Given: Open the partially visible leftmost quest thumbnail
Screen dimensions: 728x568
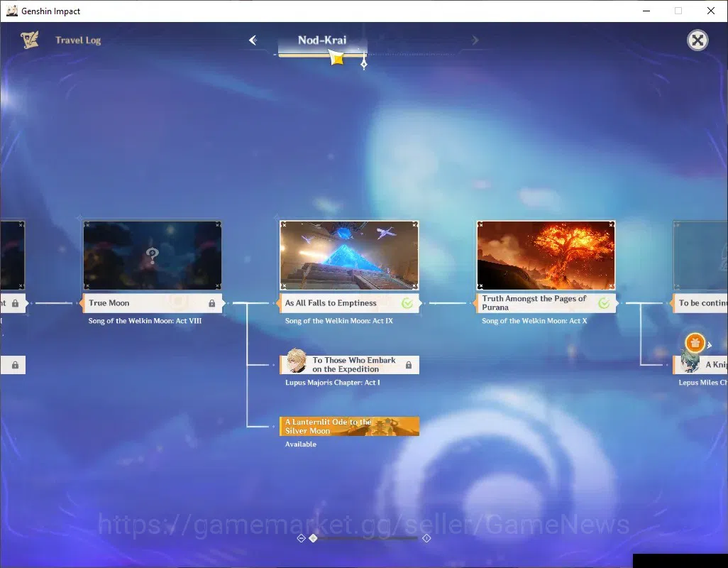Looking at the screenshot, I should pyautogui.click(x=13, y=256).
